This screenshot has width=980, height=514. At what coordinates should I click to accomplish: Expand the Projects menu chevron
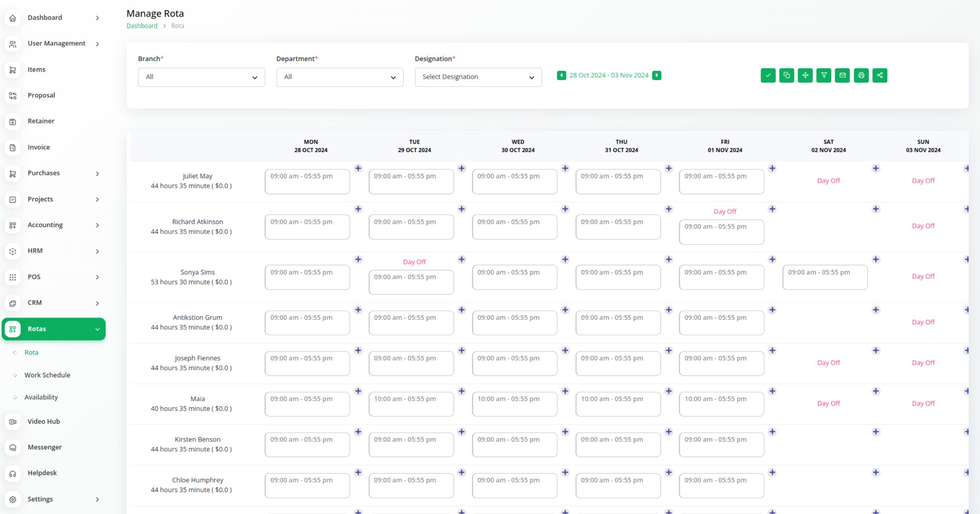point(97,199)
